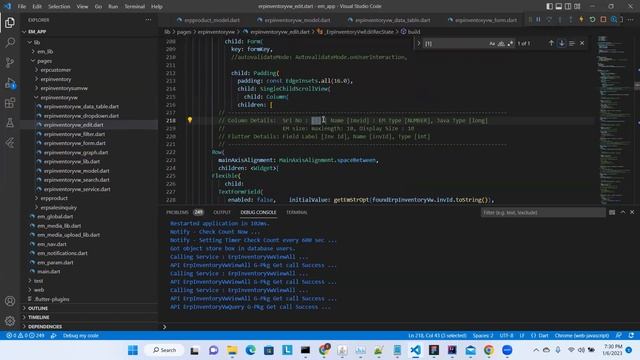The image size is (640, 360).
Task: Toggle Match Case in find widget
Action: 492,44
